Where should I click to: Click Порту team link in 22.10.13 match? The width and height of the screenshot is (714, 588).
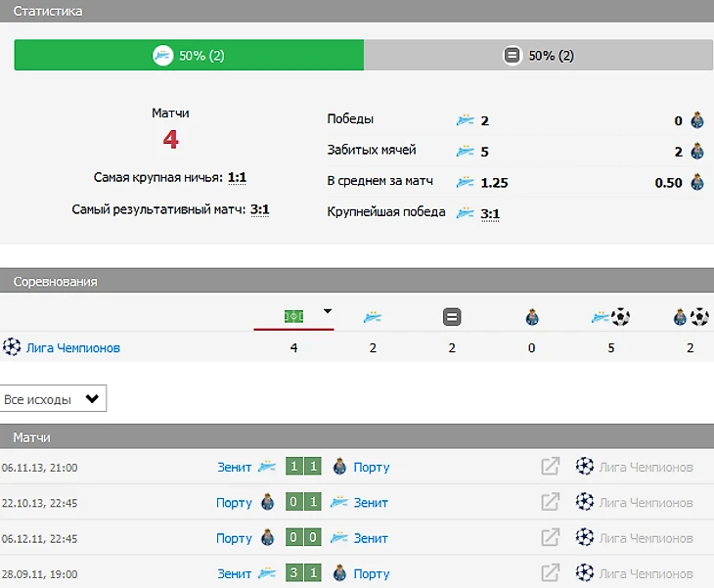[x=234, y=502]
